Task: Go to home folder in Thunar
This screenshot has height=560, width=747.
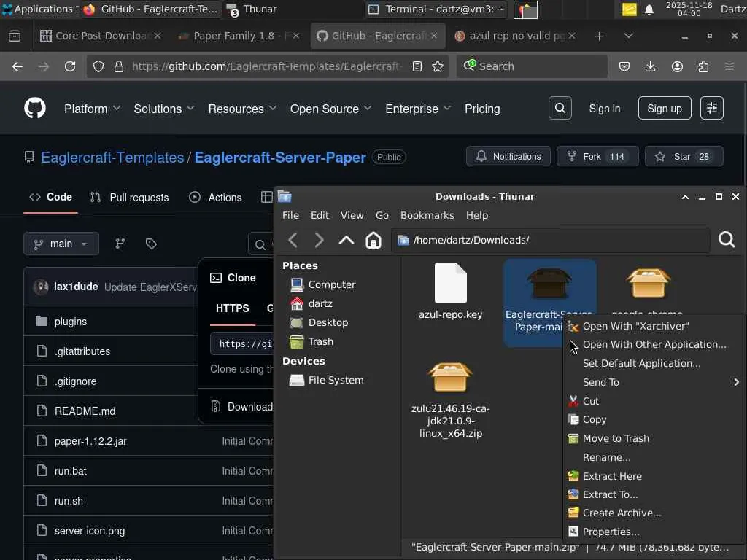Action: click(x=373, y=240)
